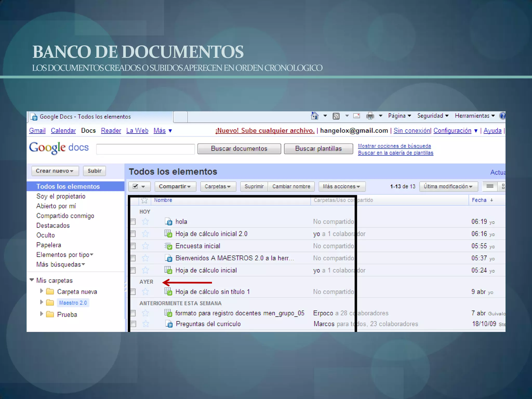532x399 pixels.
Task: Click the star column header icon
Action: click(144, 200)
